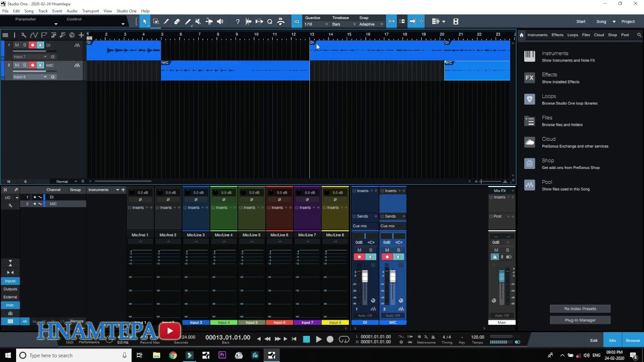Toggle the Loop transport button

click(x=344, y=339)
